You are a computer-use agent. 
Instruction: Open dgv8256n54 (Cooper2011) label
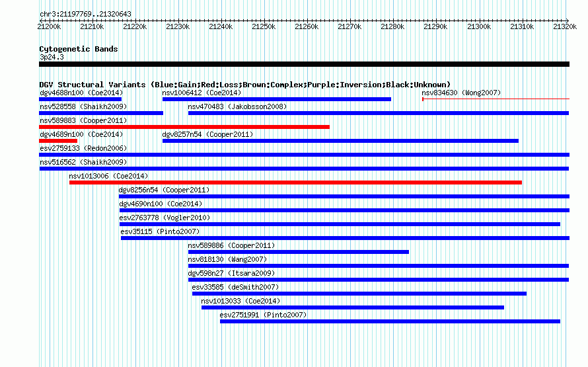coord(165,190)
